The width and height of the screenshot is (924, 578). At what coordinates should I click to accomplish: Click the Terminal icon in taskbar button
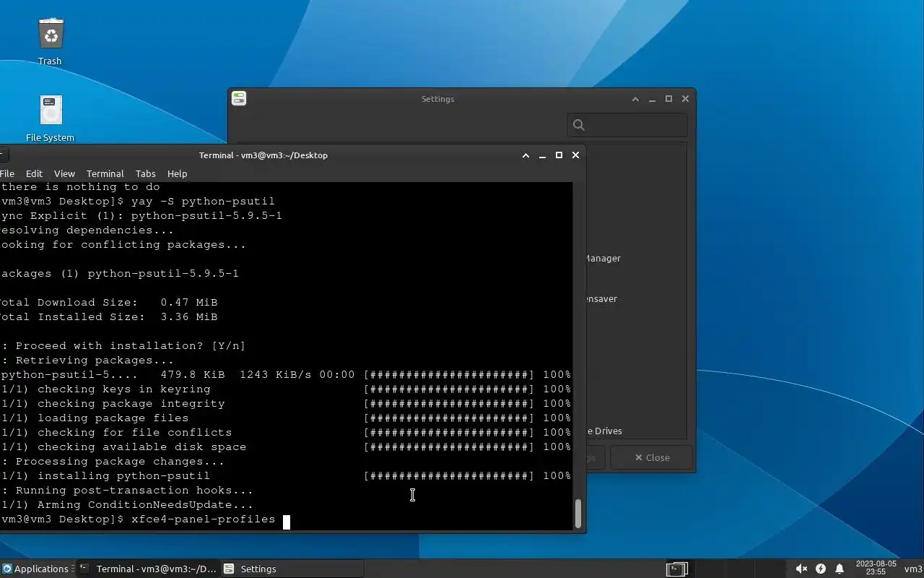pyautogui.click(x=84, y=569)
